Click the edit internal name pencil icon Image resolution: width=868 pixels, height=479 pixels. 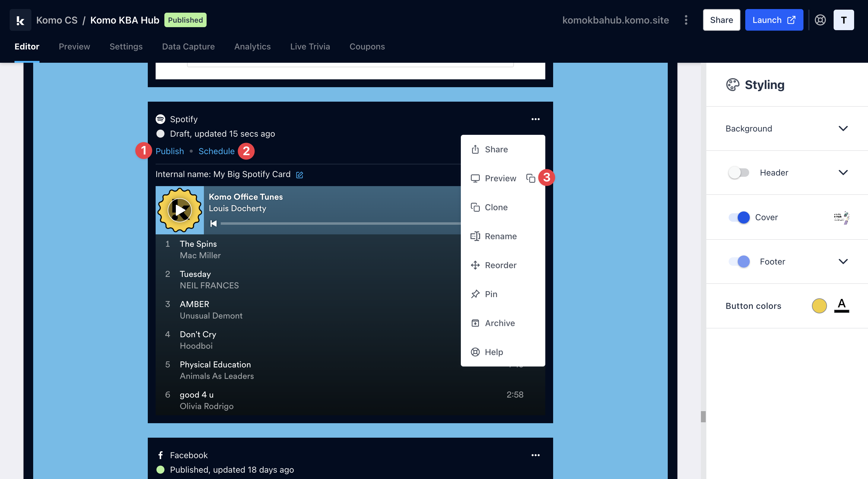[299, 175]
